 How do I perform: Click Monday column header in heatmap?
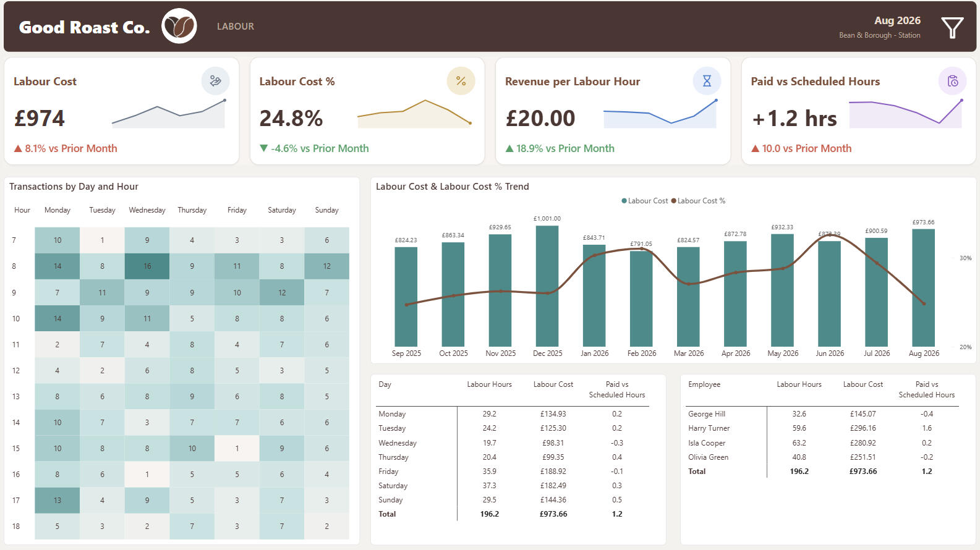pos(58,210)
